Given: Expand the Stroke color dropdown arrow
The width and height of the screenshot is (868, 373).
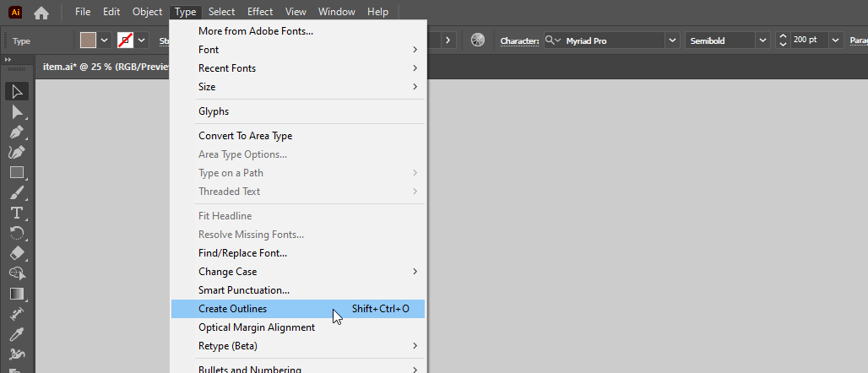Looking at the screenshot, I should 142,41.
